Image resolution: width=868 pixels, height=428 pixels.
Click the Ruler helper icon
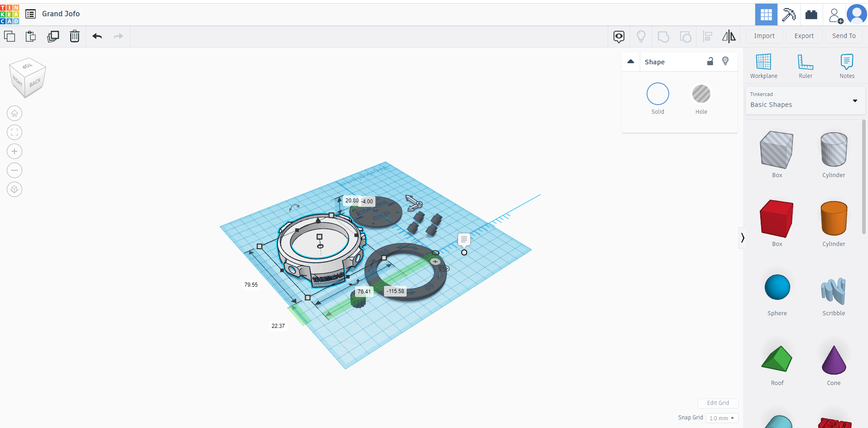point(806,63)
